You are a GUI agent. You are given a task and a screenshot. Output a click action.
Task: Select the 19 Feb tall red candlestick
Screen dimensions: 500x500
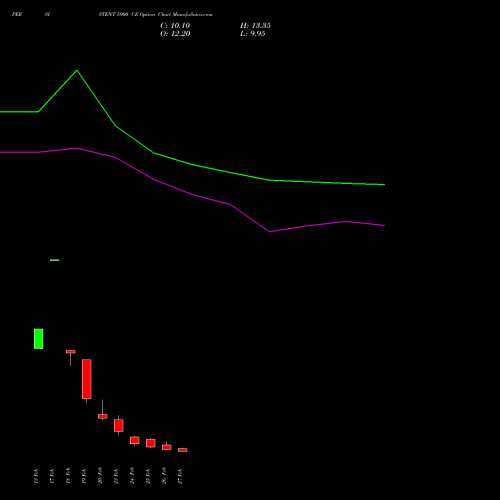click(x=87, y=379)
